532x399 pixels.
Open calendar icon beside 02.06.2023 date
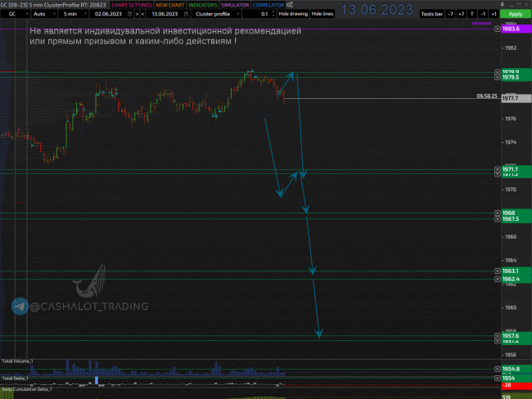(129, 14)
